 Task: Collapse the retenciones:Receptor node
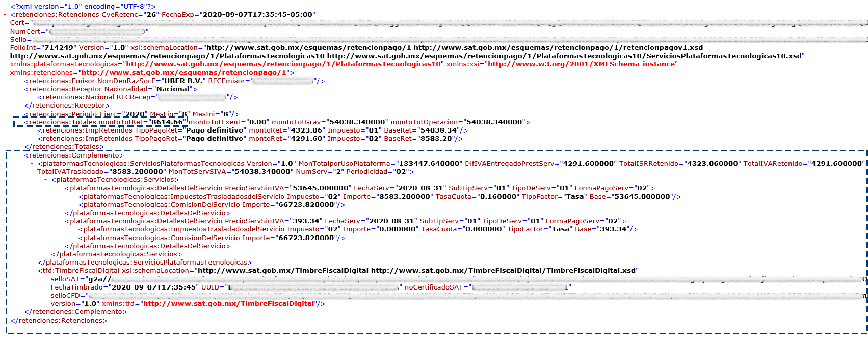tap(19, 89)
